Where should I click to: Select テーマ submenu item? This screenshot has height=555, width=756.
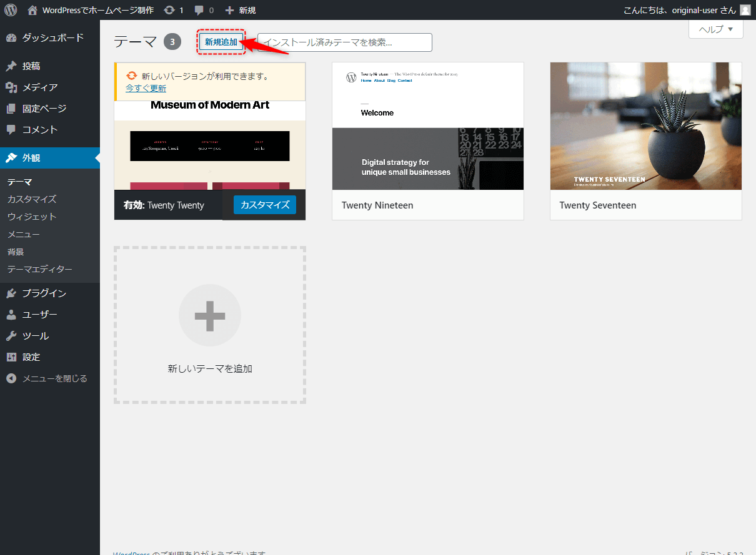point(19,182)
